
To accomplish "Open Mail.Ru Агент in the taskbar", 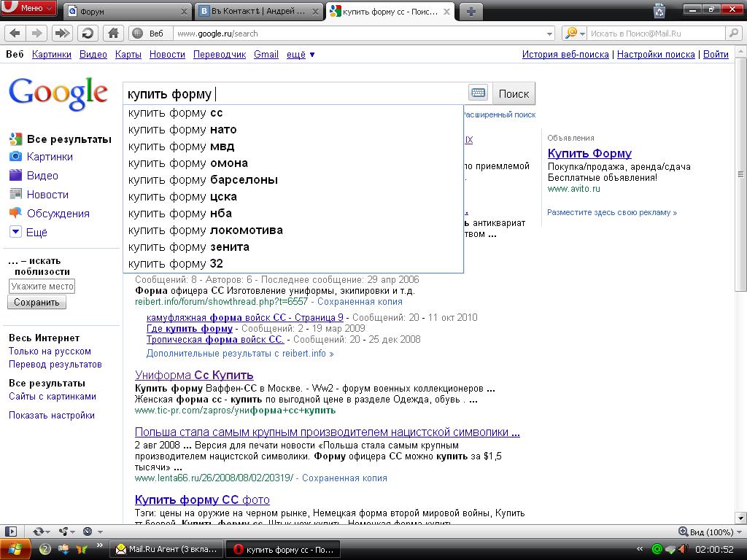I will point(167,550).
